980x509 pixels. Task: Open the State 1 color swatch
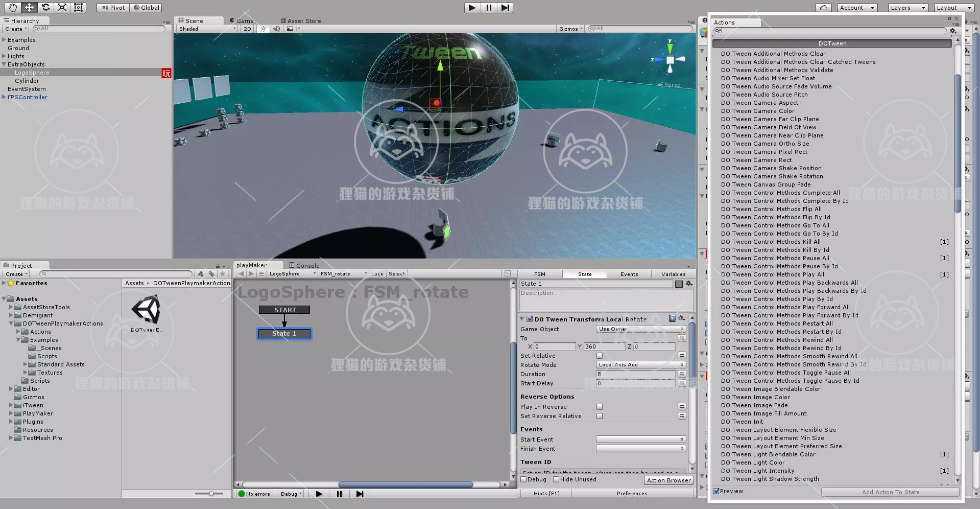(679, 284)
